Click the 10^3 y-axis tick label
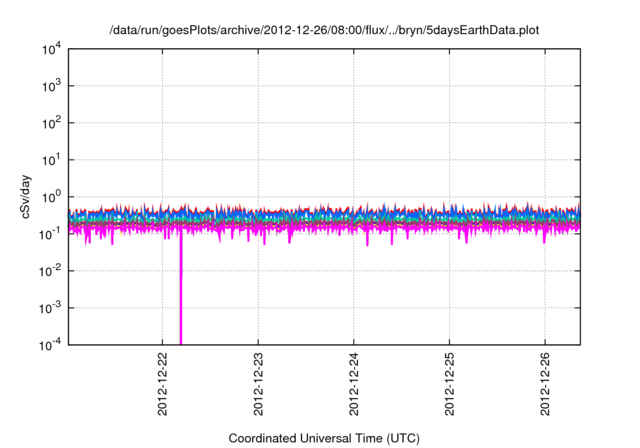This screenshot has height=448, width=640. click(52, 86)
